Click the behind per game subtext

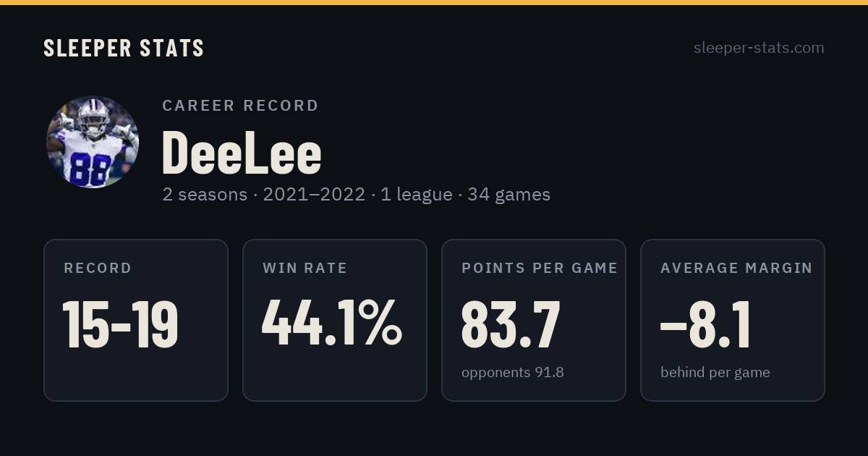point(715,373)
